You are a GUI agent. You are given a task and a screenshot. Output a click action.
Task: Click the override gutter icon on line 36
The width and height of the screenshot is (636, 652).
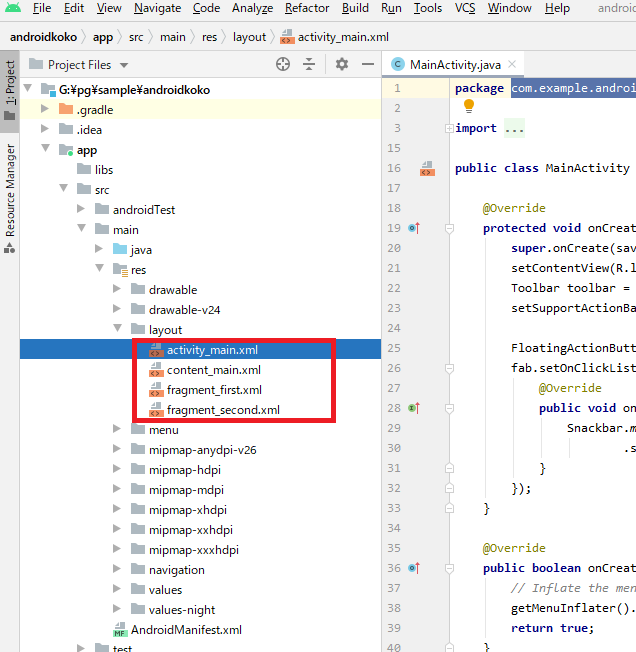(414, 568)
